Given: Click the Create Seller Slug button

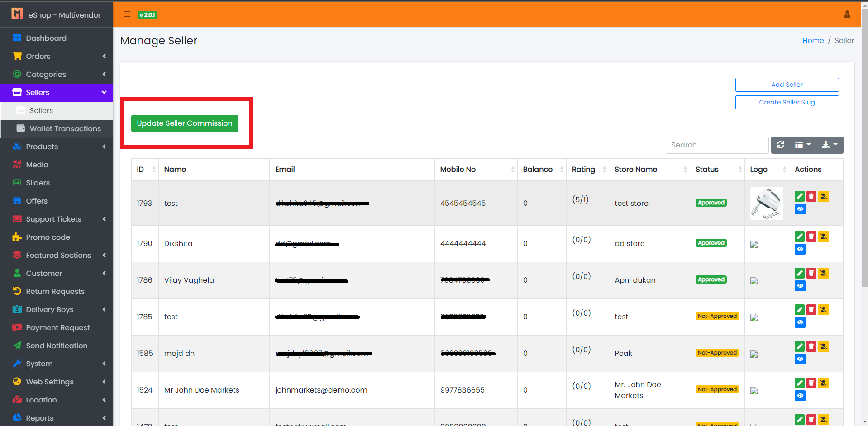Looking at the screenshot, I should [787, 102].
